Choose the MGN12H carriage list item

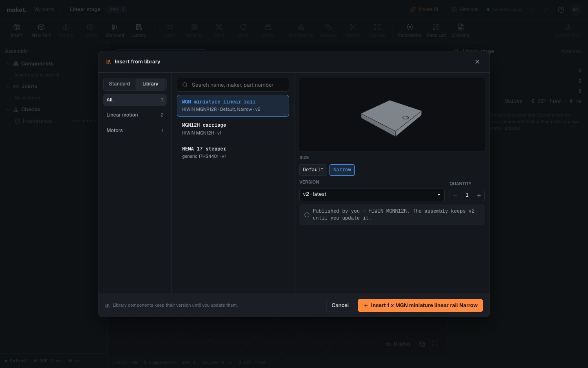click(x=233, y=129)
